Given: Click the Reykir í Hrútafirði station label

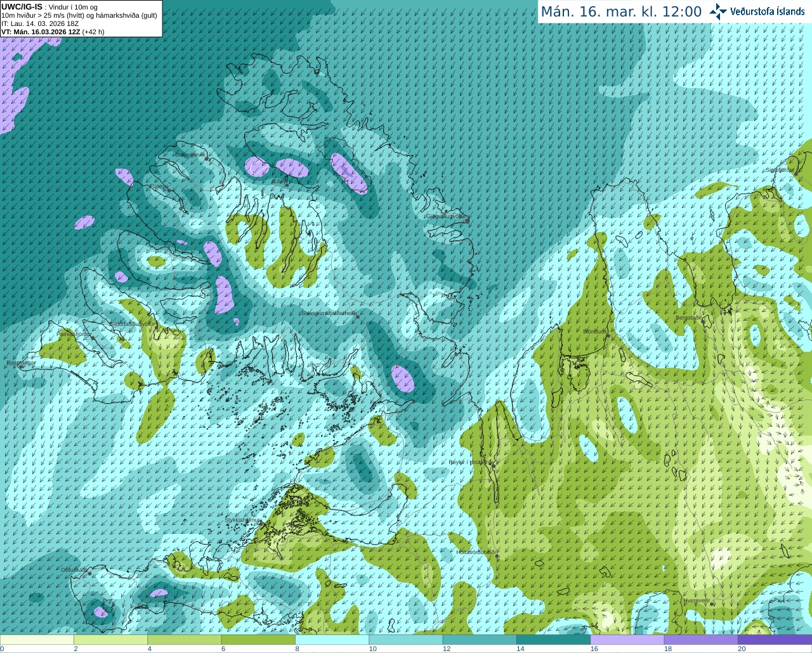Looking at the screenshot, I should pos(471,462).
